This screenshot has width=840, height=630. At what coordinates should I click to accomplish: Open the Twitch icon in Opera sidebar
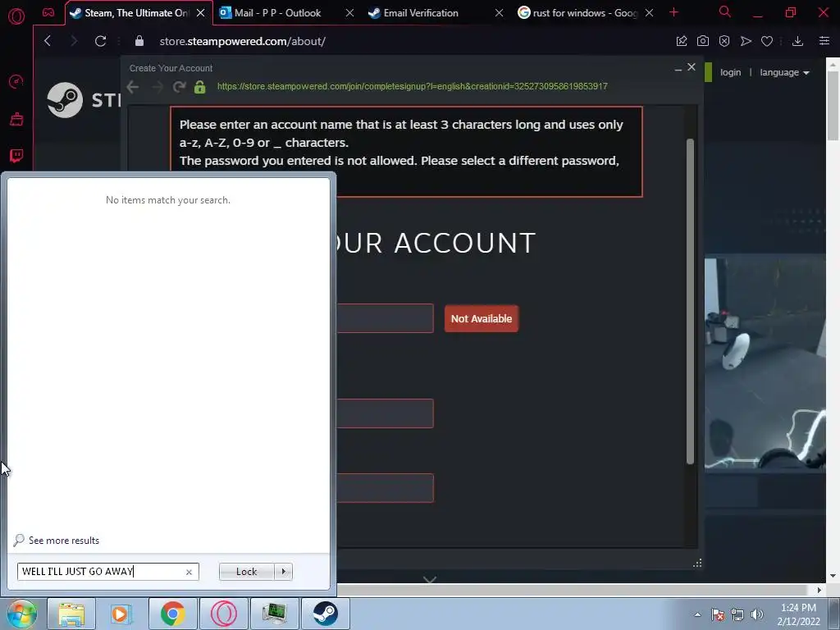tap(16, 156)
